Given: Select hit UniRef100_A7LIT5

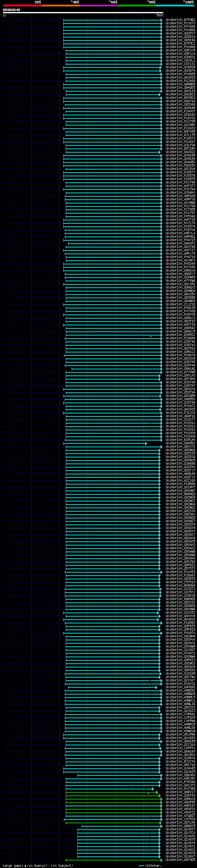Looking at the screenshot, I should coord(180,135).
